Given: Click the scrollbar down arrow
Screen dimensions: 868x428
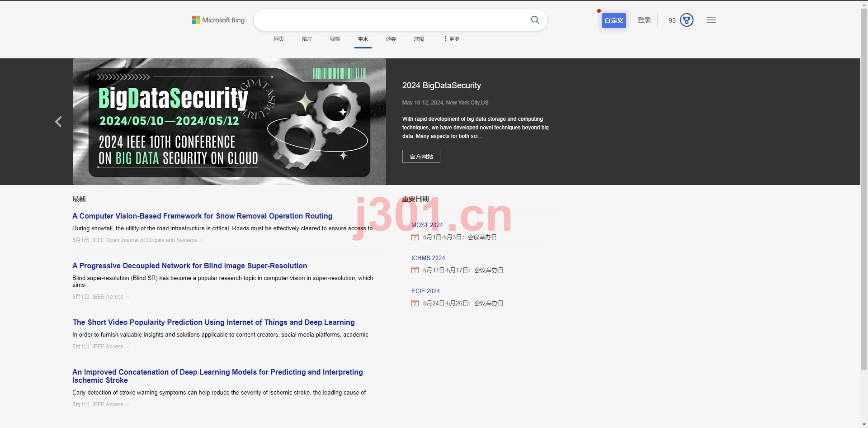Looking at the screenshot, I should pos(864,424).
